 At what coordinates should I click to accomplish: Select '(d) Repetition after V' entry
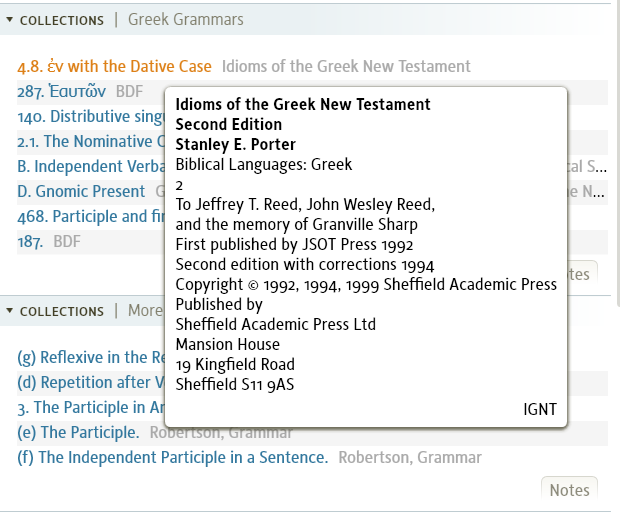[x=90, y=383]
